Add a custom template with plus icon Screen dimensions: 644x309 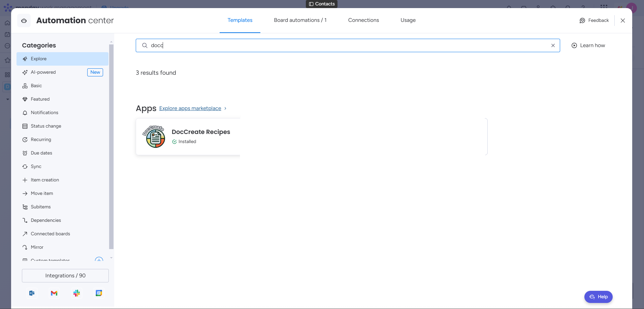click(99, 260)
